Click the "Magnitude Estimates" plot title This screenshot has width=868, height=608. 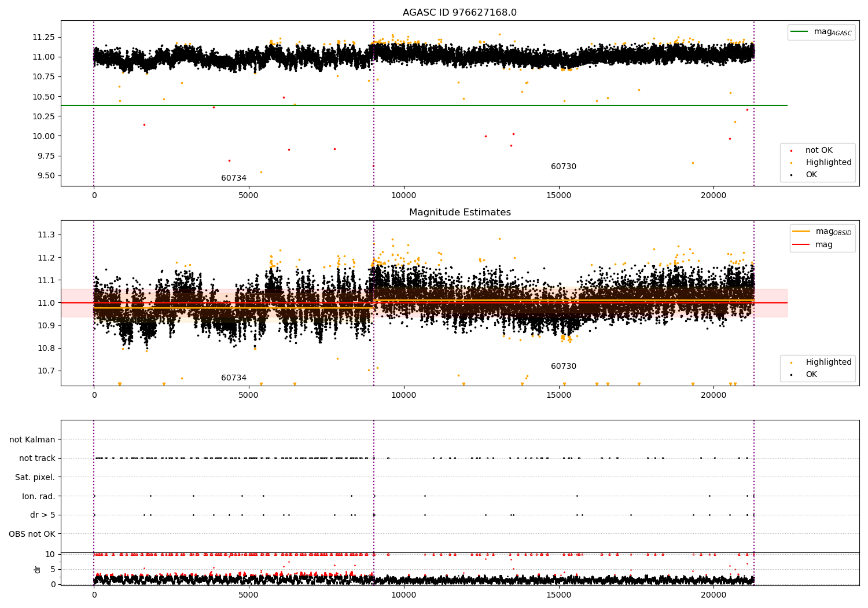459,213
